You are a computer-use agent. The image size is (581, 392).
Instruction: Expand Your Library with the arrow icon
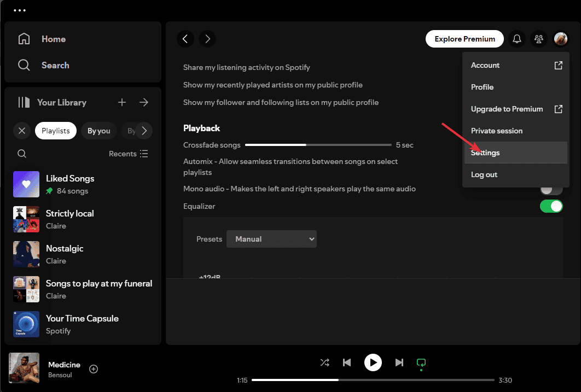coord(144,102)
